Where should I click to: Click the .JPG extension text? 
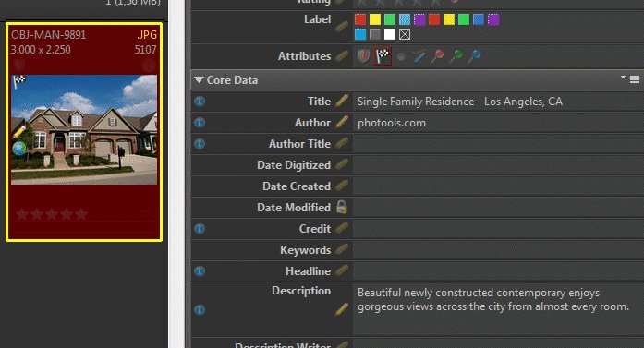pyautogui.click(x=147, y=35)
